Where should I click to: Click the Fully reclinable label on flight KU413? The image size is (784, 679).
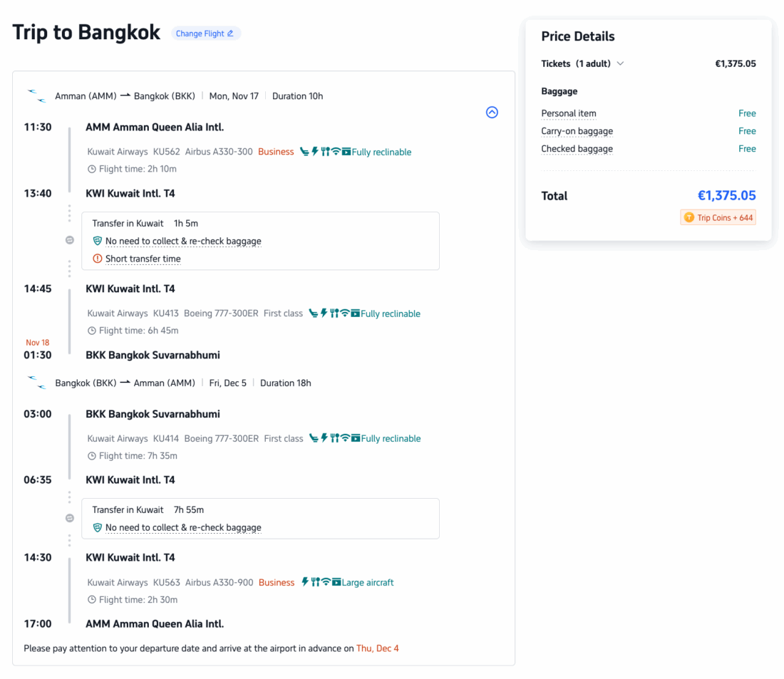point(391,313)
